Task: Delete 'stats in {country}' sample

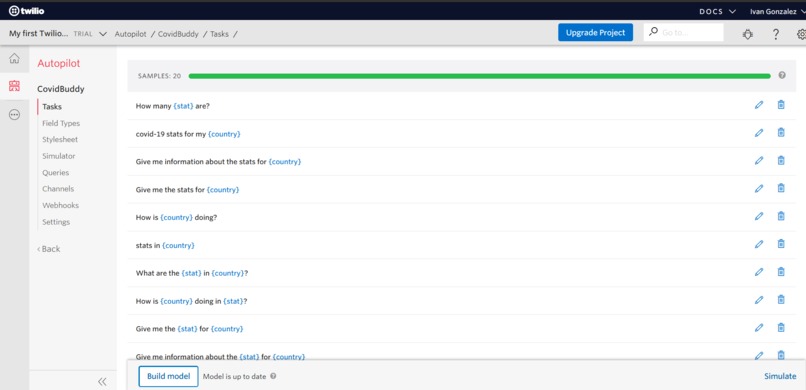Action: point(781,244)
